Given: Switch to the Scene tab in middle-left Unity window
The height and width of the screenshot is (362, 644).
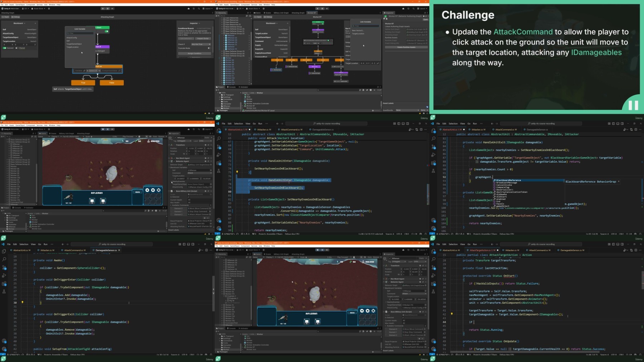Looking at the screenshot, I should [x=53, y=134].
